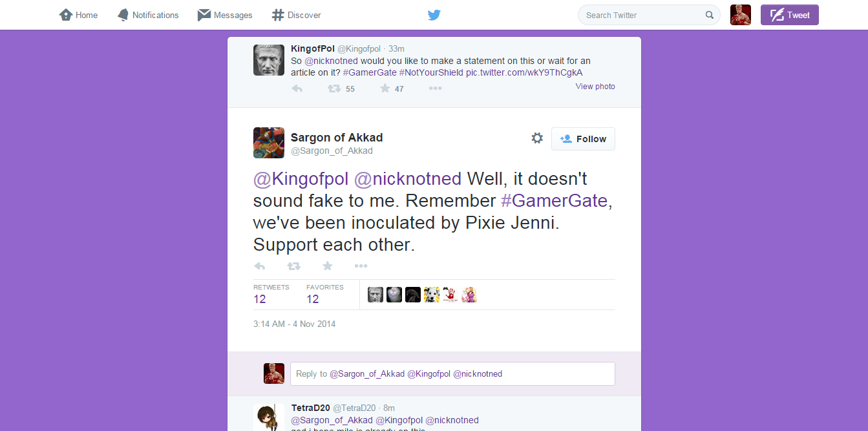Reply to Sargon of Akkad's tweet icon
Viewport: 868px width, 431px height.
pyautogui.click(x=260, y=266)
